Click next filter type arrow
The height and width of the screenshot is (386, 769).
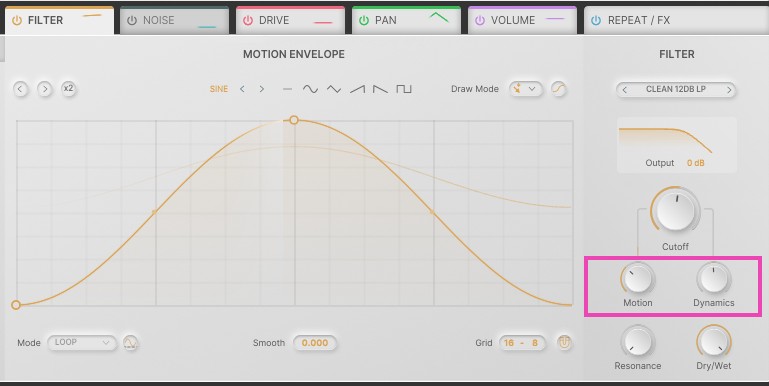(729, 90)
